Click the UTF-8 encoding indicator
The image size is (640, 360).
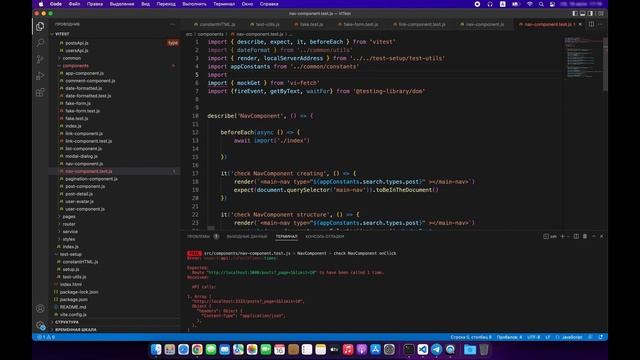(533, 337)
